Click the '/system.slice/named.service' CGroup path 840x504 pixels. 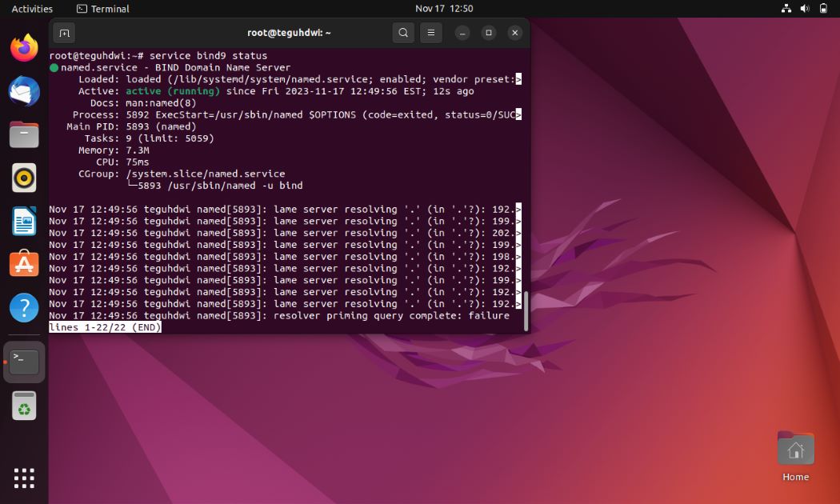click(x=205, y=174)
